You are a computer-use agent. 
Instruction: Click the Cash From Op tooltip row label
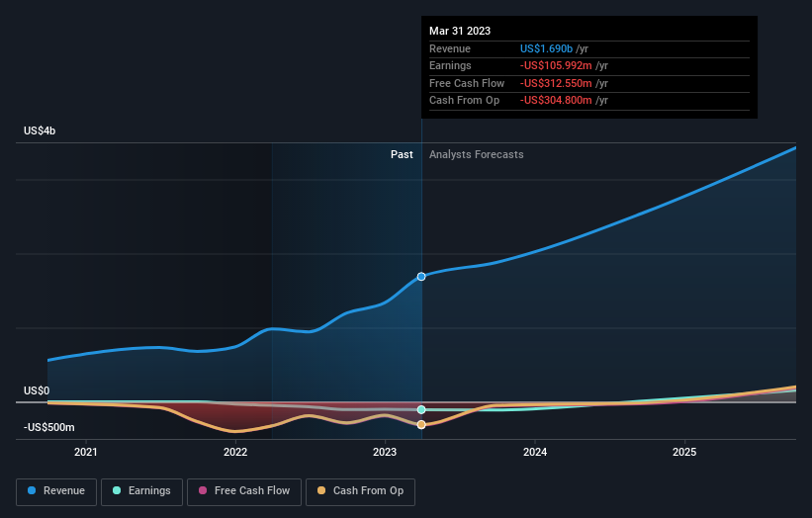click(x=465, y=101)
